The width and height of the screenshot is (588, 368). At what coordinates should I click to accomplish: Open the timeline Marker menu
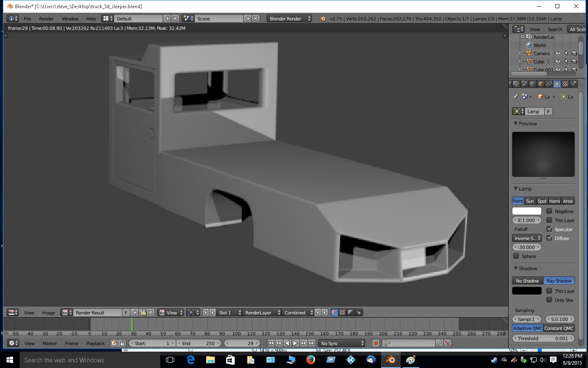[x=49, y=343]
